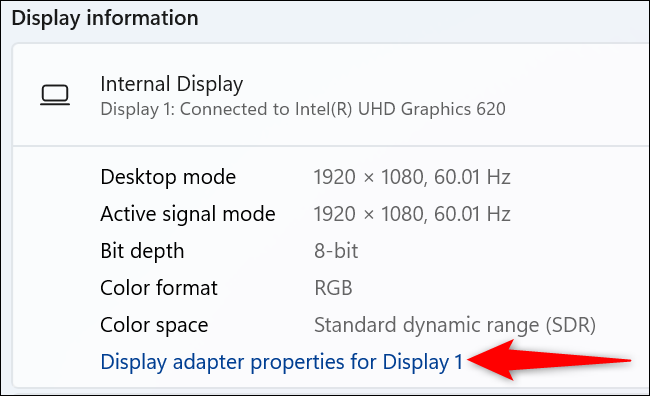The width and height of the screenshot is (650, 396).
Task: Click the Standard dynamic range (SDR) value
Action: (455, 325)
